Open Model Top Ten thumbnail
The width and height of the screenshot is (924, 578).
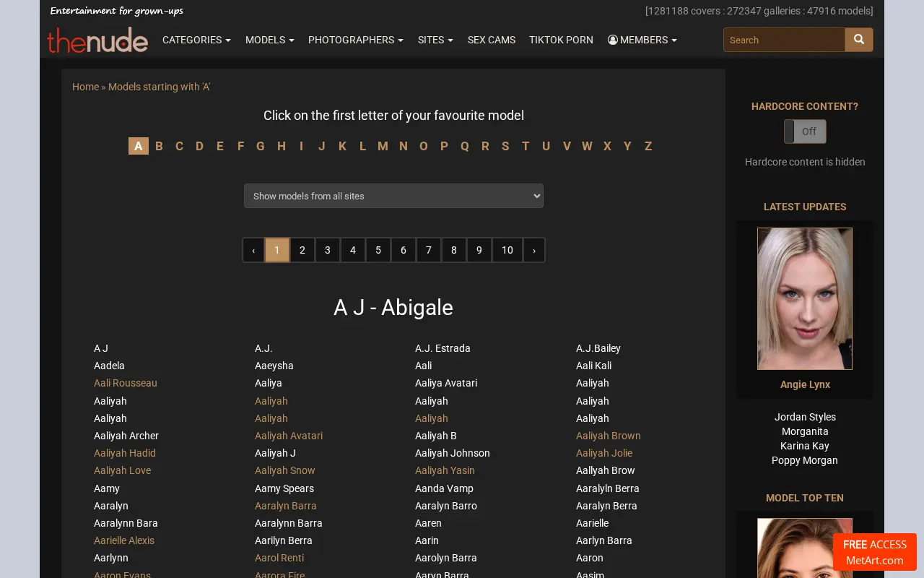tap(805, 548)
